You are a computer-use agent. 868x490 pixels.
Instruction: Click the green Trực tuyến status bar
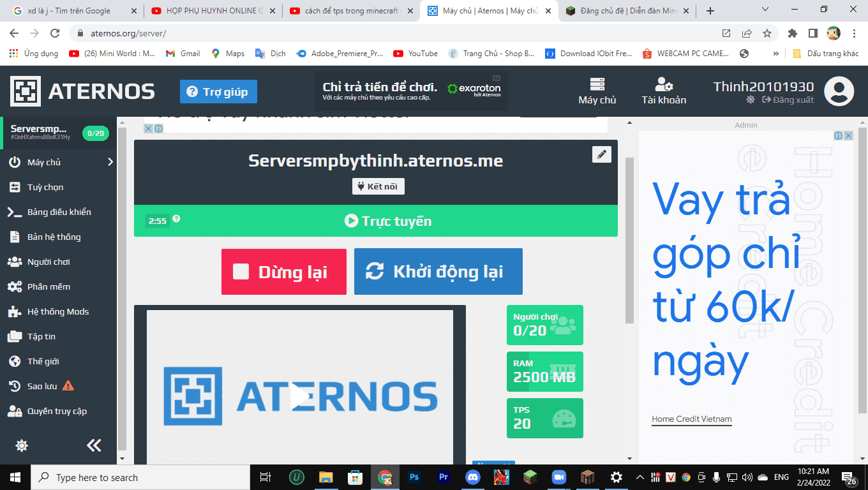[376, 221]
